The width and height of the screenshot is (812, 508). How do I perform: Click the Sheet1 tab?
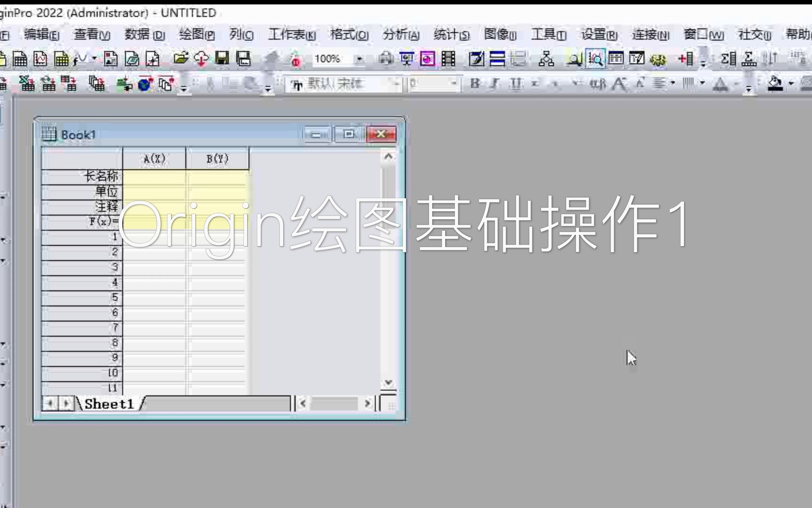(x=109, y=404)
